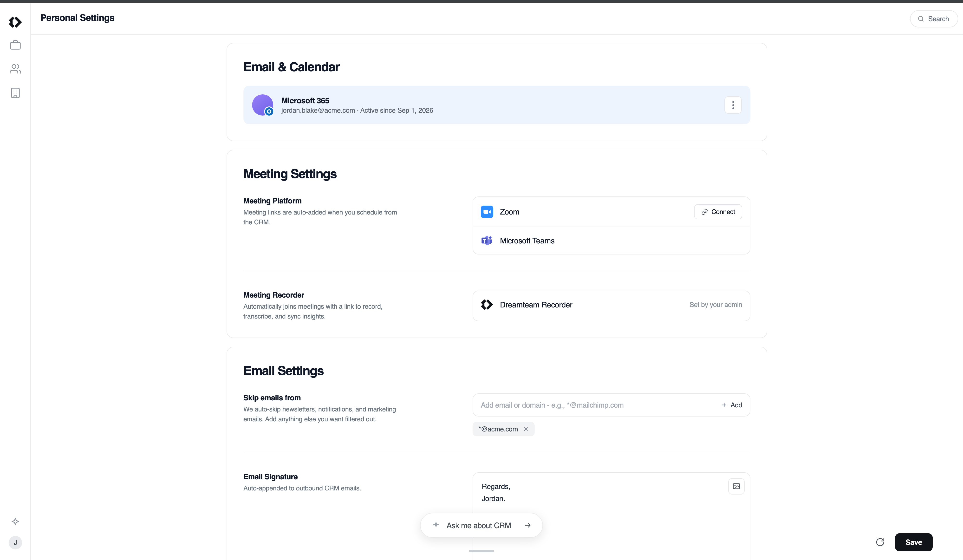Connect the Zoom meeting platform

pos(718,212)
